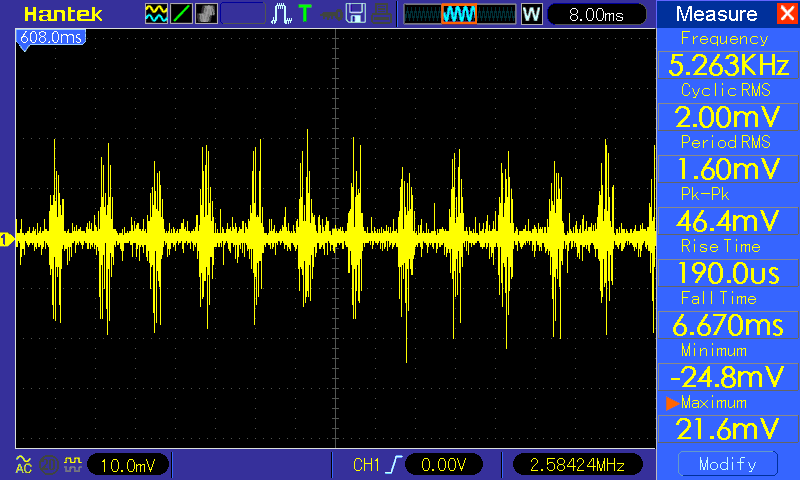Select the Maximum 21.6mV value
Image resolution: width=800 pixels, height=480 pixels.
tap(728, 429)
